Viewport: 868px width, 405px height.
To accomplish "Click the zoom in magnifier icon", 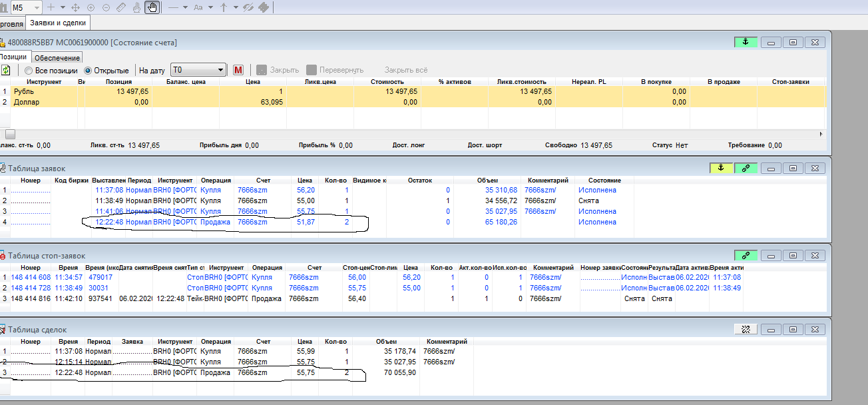I will click(x=91, y=7).
